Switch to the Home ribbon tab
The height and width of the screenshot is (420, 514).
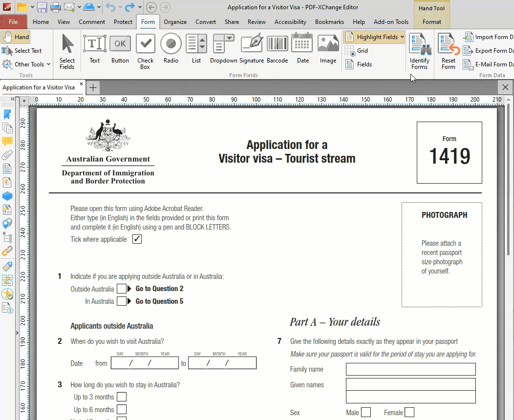(41, 22)
